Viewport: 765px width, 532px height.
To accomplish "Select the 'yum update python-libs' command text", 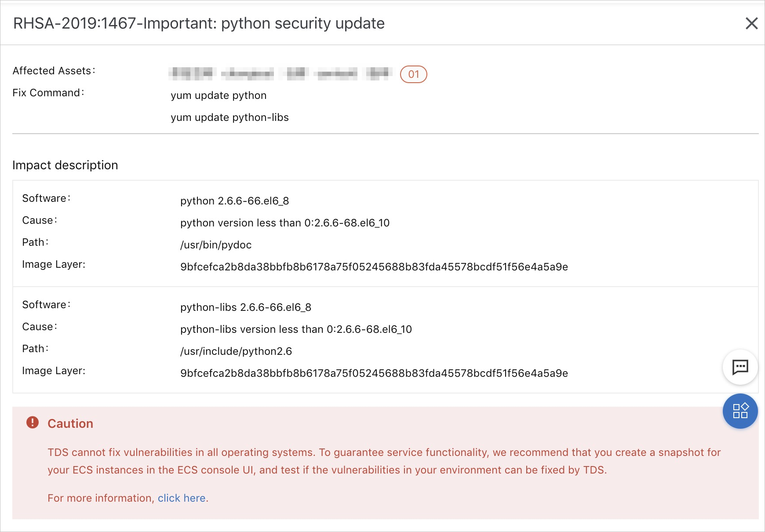I will (x=229, y=117).
